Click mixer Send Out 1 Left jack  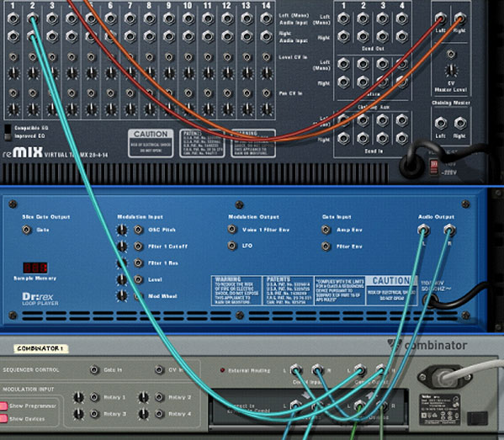click(343, 19)
